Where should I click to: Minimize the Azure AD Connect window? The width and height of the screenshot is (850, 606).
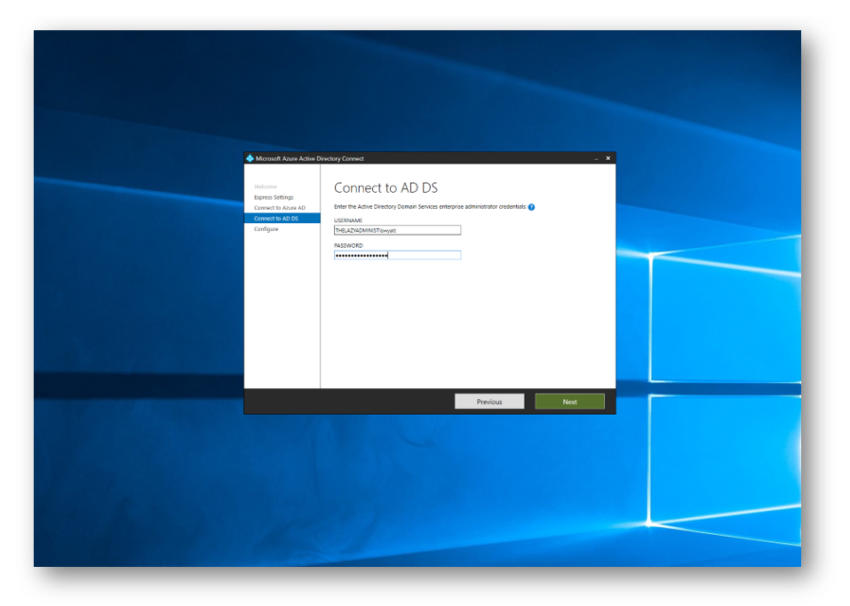click(596, 158)
